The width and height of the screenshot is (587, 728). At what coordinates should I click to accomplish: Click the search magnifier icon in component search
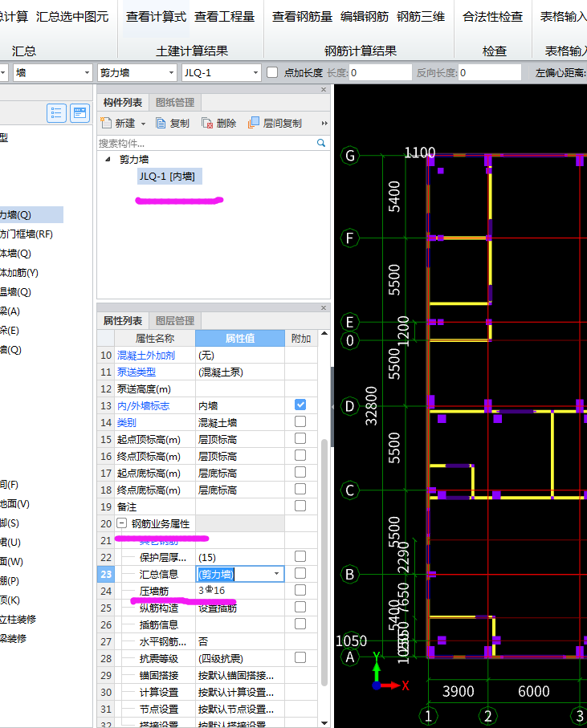coord(321,143)
